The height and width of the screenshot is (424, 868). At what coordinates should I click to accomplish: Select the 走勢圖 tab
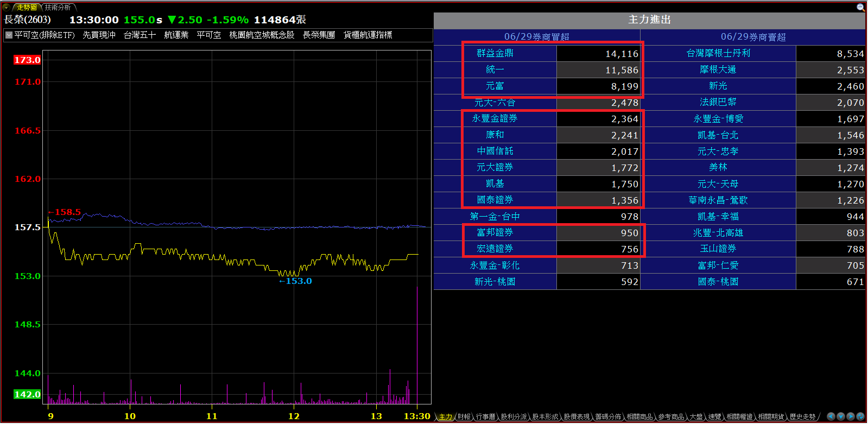27,8
